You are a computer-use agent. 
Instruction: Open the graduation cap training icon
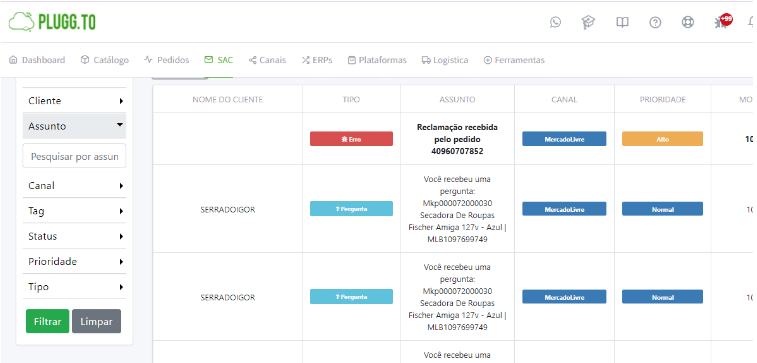[588, 22]
